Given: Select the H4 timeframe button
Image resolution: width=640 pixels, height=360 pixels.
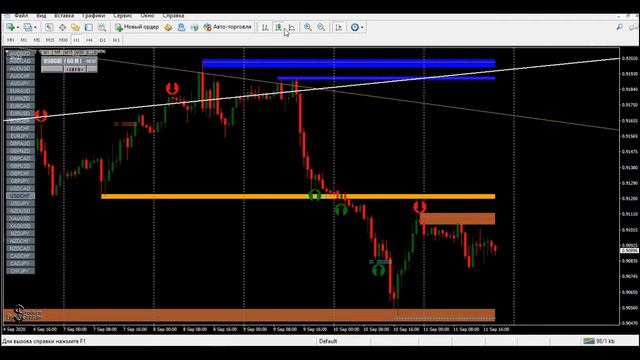Looking at the screenshot, I should pyautogui.click(x=89, y=40).
